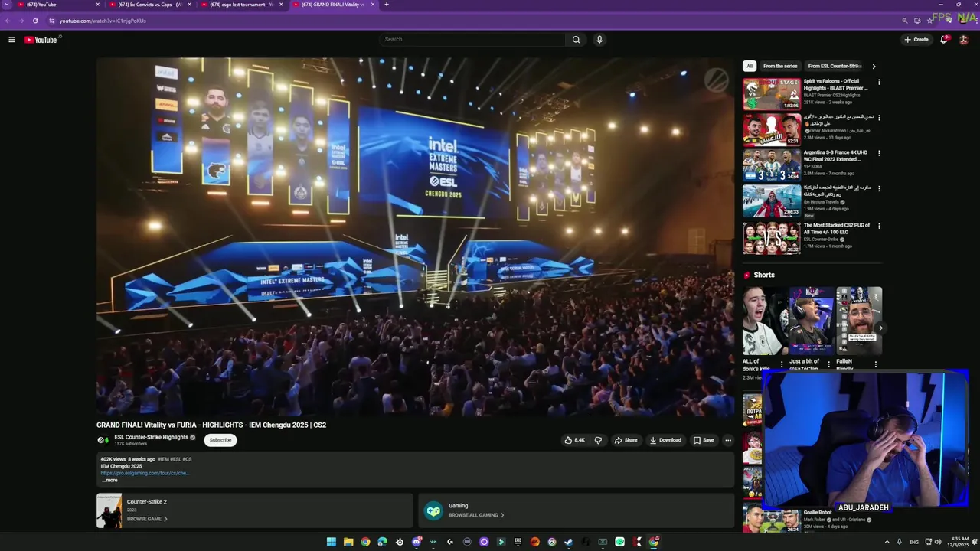This screenshot has width=980, height=551.
Task: Close the csgo last tournament tab
Action: [281, 5]
